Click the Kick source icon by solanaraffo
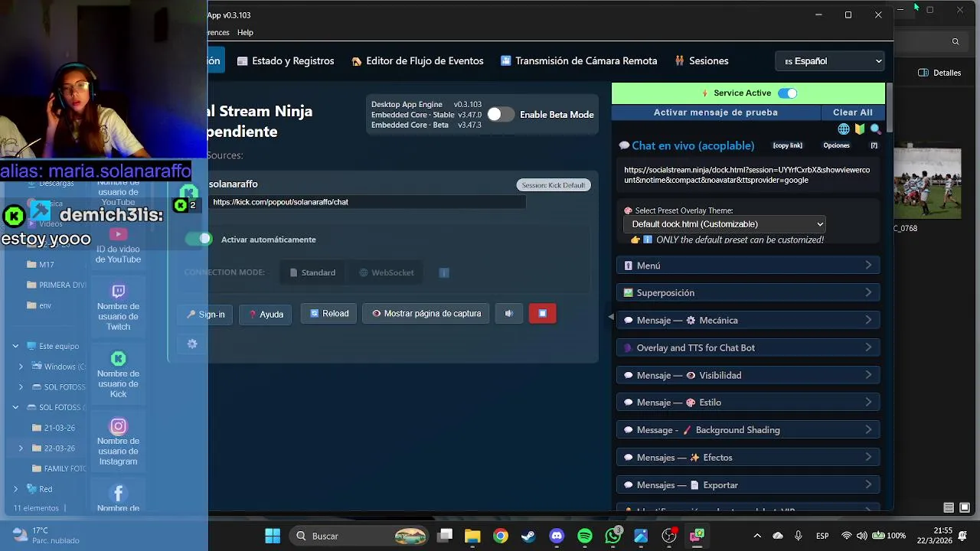Screen dimensions: 980x551 click(188, 193)
